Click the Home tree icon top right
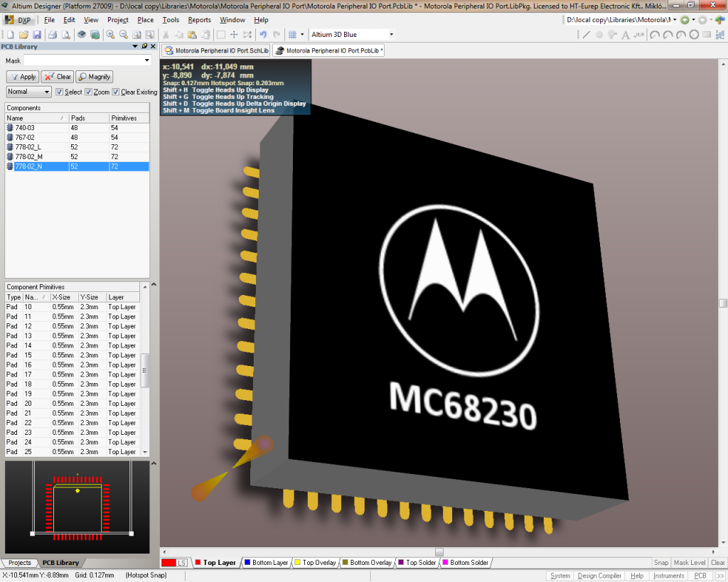 pyautogui.click(x=720, y=20)
